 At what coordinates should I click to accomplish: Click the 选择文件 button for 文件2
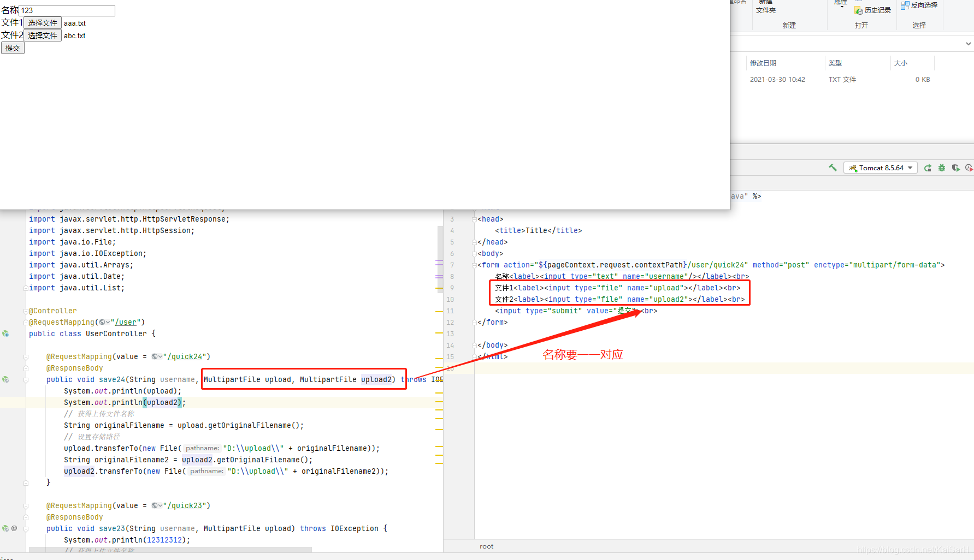(x=43, y=35)
